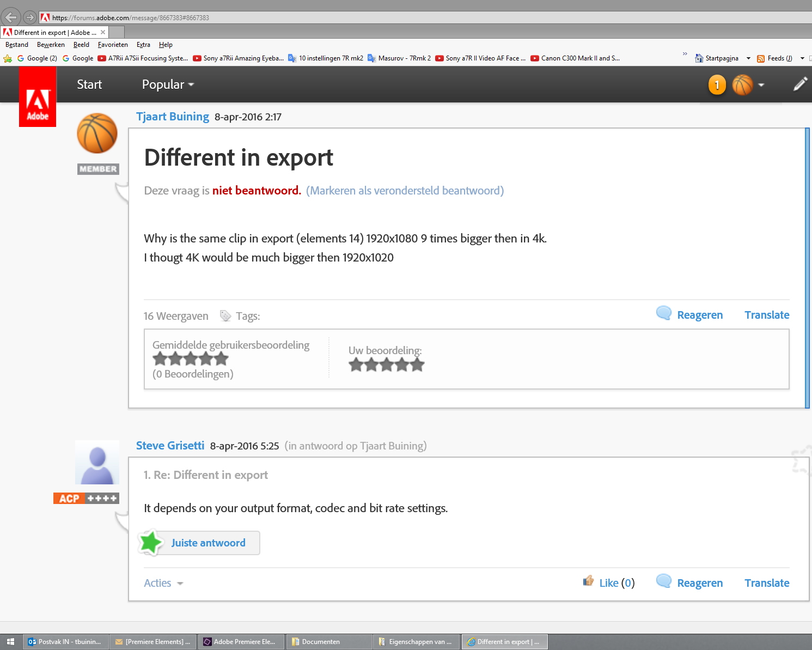Viewport: 812px width, 650px height.
Task: Close the Different in export browser tab
Action: pyautogui.click(x=103, y=32)
